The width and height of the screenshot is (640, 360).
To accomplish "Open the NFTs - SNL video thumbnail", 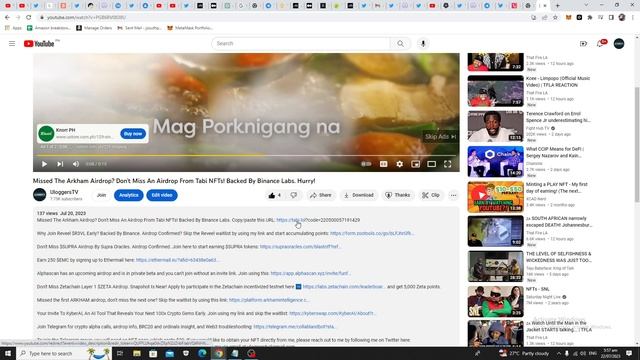I will (496, 302).
